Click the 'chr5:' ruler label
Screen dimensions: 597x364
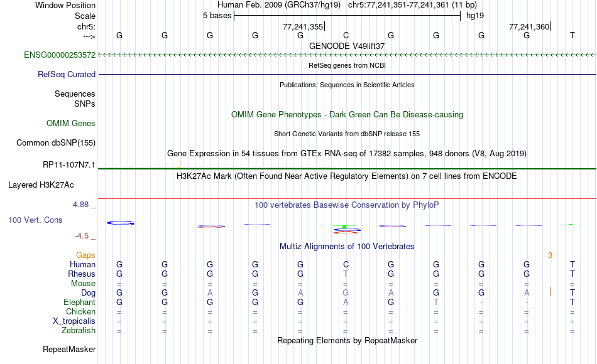86,26
